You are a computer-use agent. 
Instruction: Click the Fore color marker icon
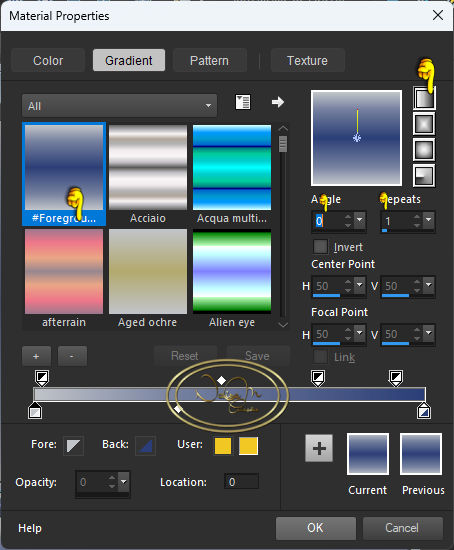(x=73, y=446)
